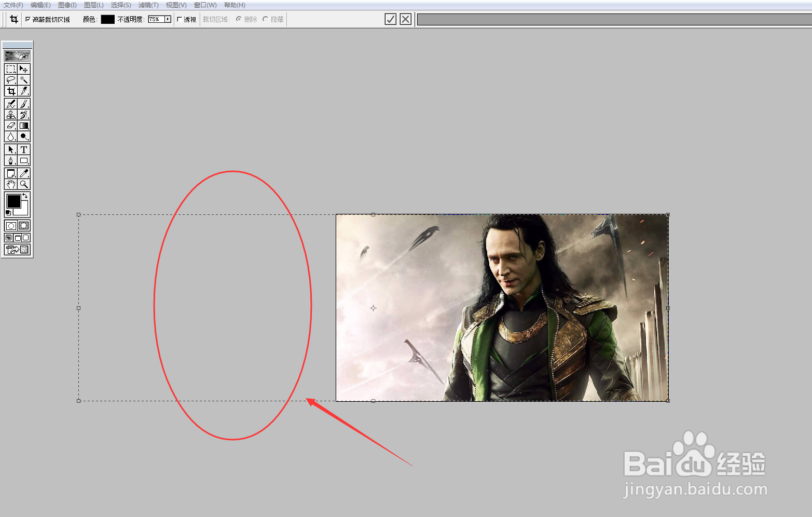Select the Rectangular Marquee tool
Image resolution: width=812 pixels, height=517 pixels.
click(11, 69)
